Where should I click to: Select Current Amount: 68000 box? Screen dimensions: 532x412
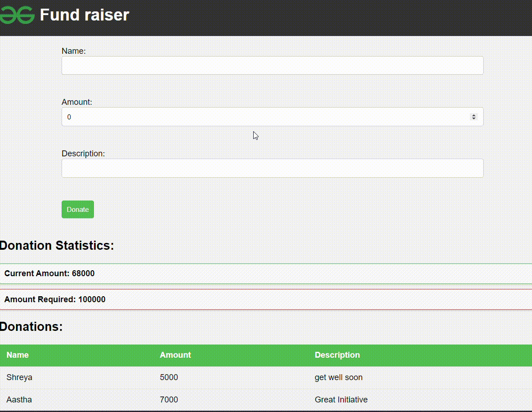[x=266, y=273]
